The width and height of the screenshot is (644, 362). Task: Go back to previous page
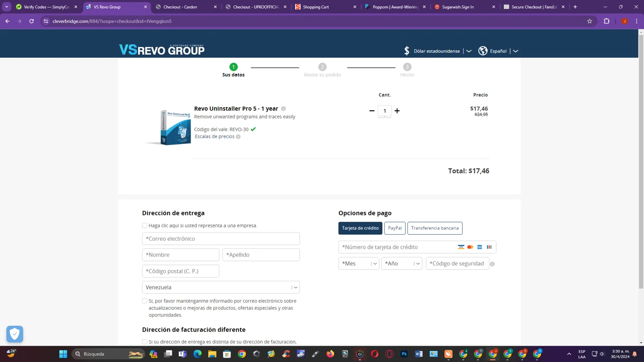point(7,21)
